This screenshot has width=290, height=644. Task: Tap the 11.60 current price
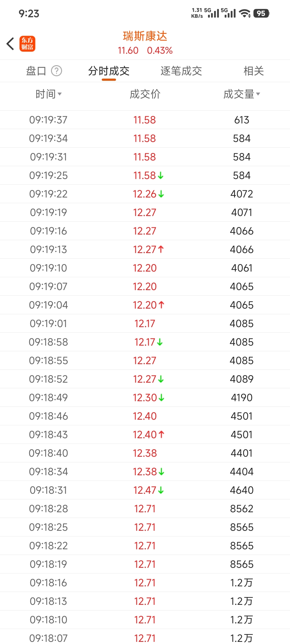coord(128,50)
